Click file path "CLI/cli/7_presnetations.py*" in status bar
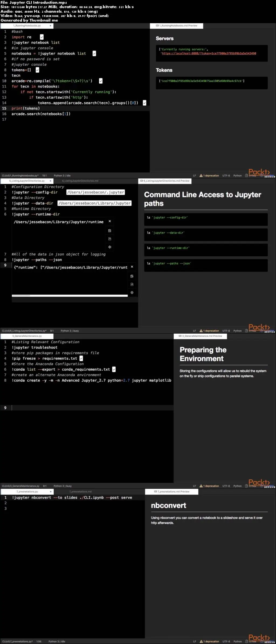The image size is (276, 644). [18, 641]
